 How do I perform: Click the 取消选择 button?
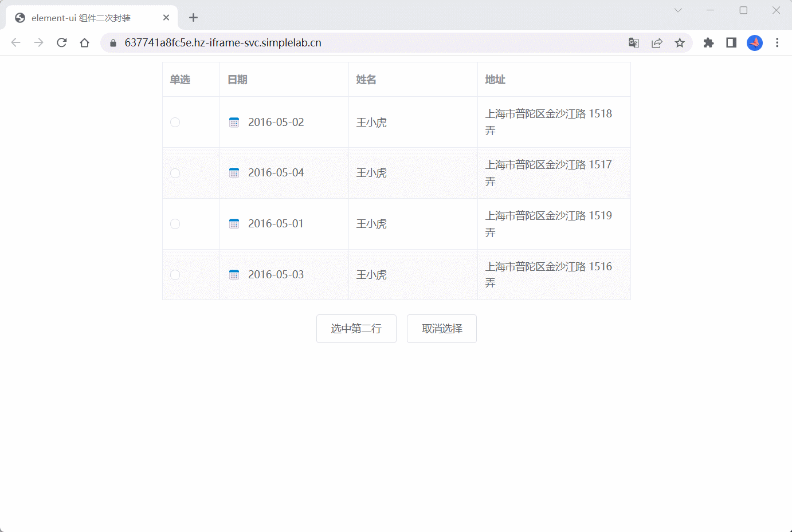point(442,329)
